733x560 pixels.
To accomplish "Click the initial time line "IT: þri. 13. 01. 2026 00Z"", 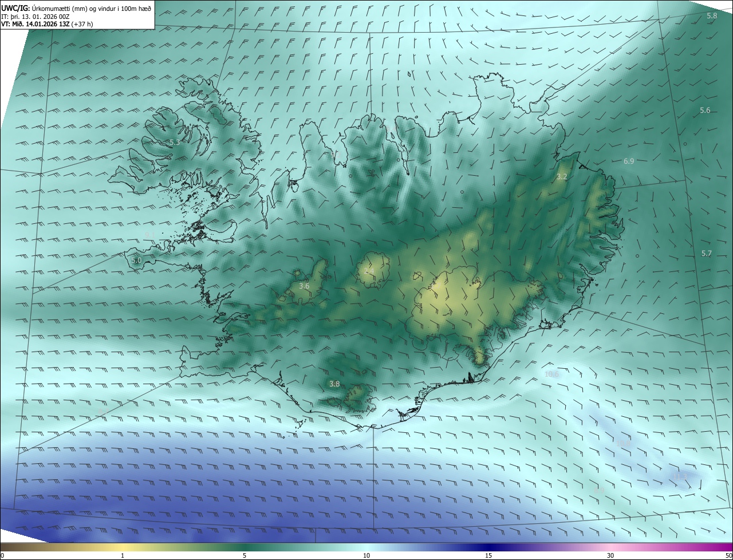I will [36, 17].
